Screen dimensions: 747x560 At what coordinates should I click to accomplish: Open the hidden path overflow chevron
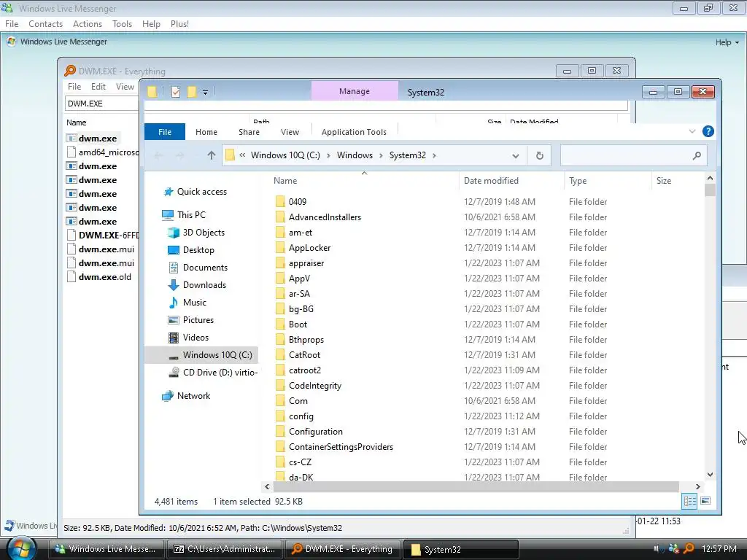[x=242, y=155]
